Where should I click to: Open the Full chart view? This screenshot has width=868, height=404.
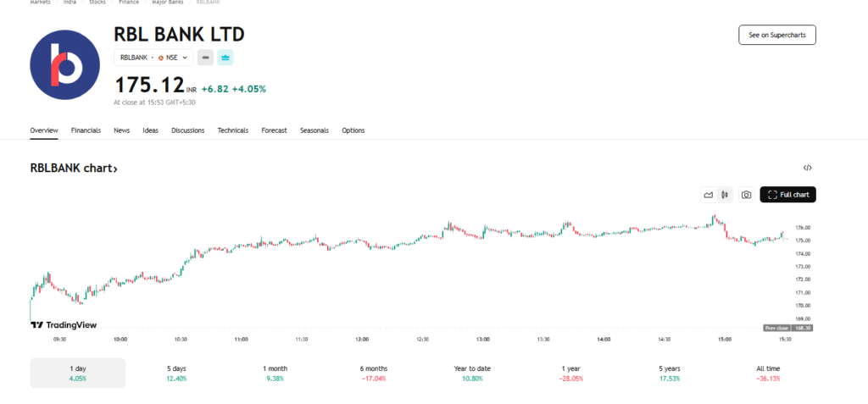click(x=787, y=195)
